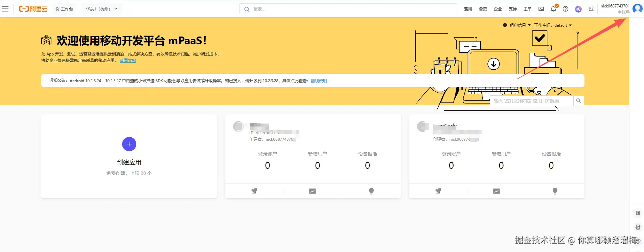Click account name nick0687743701

coord(615,6)
